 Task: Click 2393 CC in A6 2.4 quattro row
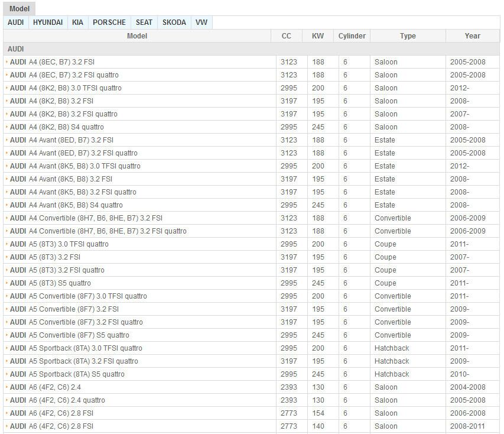tap(289, 400)
